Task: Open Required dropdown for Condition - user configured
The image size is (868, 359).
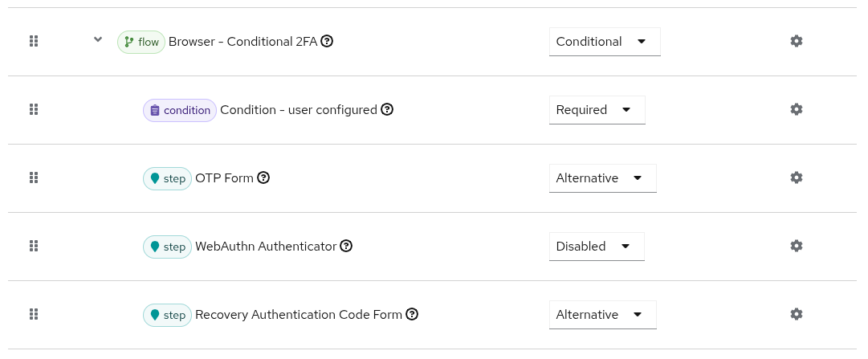Action: (597, 110)
